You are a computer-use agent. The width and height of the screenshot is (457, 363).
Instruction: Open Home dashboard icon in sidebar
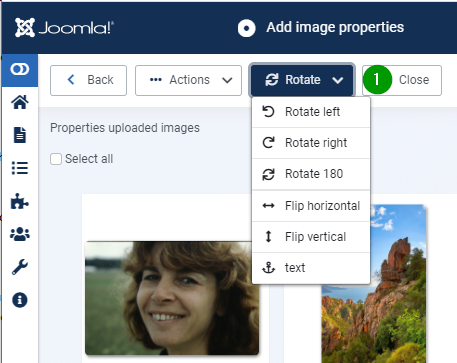(x=20, y=102)
